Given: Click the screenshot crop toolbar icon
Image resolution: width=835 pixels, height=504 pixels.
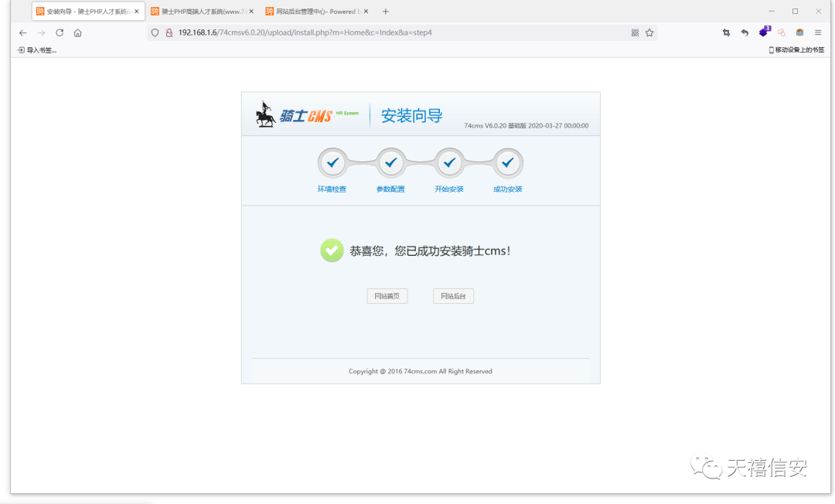Looking at the screenshot, I should coord(726,33).
